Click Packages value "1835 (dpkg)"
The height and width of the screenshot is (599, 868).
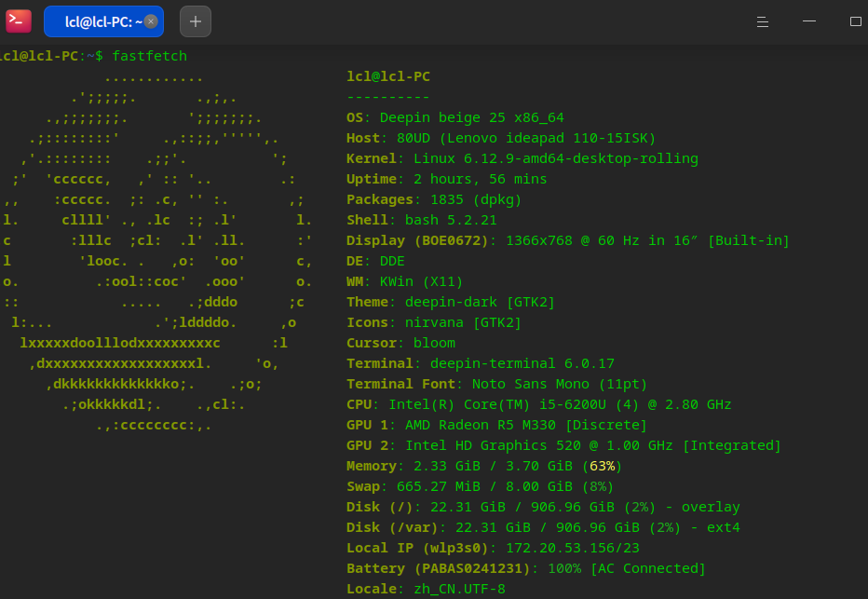(x=476, y=199)
